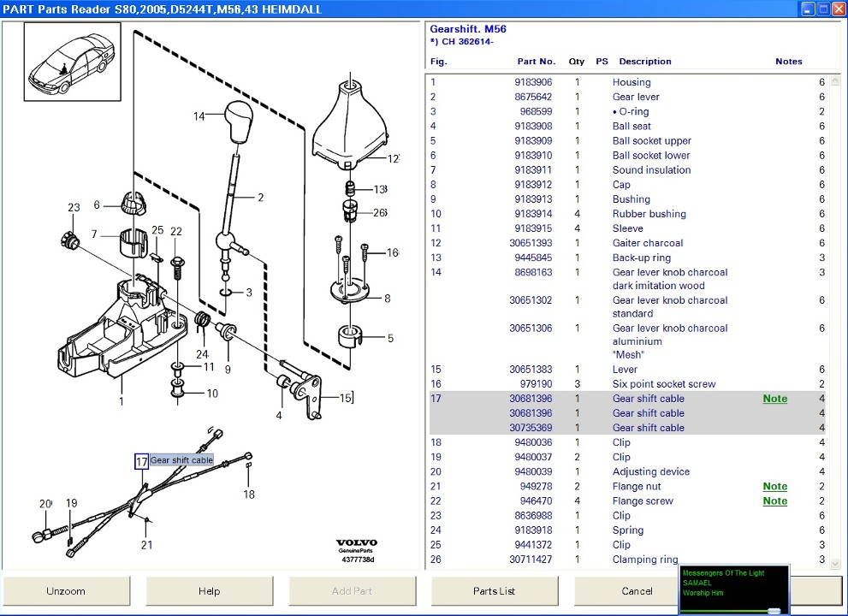
Task: Select the Six point socket screw row
Action: pos(627,384)
